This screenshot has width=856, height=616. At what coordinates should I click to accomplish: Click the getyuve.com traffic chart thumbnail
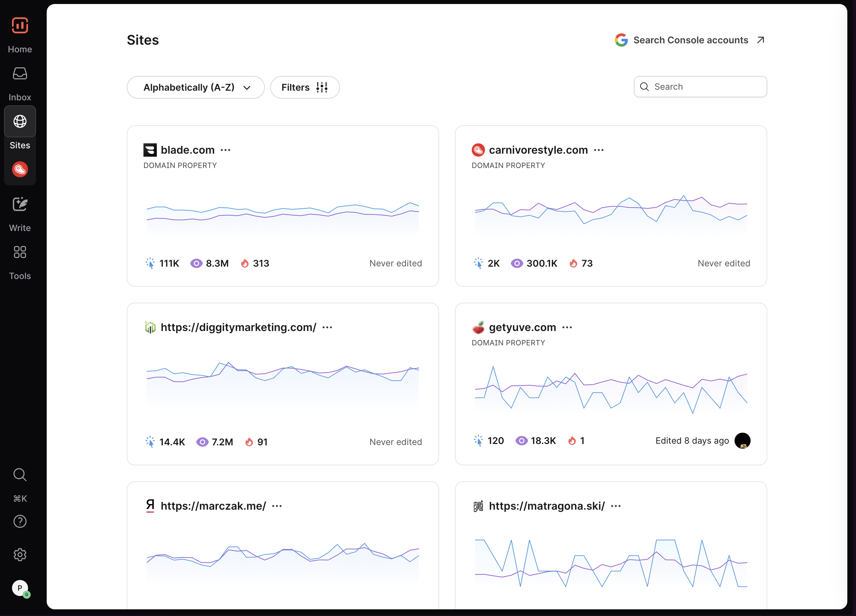[611, 389]
